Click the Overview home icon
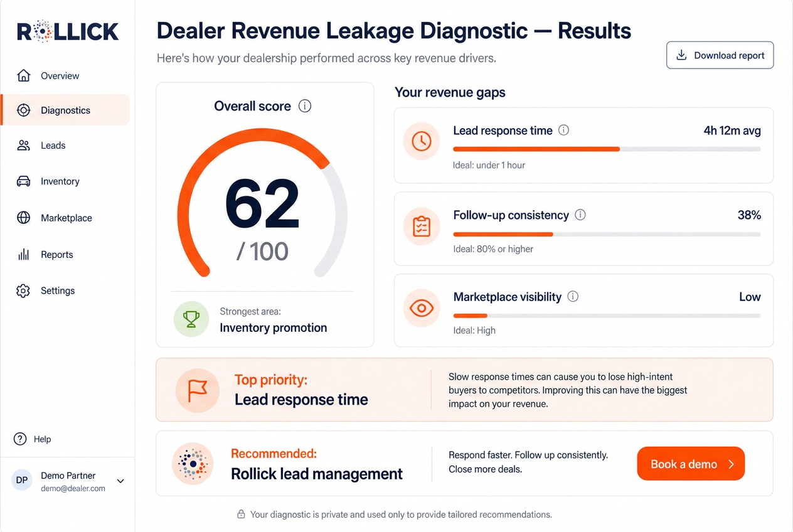The width and height of the screenshot is (793, 532). [23, 76]
